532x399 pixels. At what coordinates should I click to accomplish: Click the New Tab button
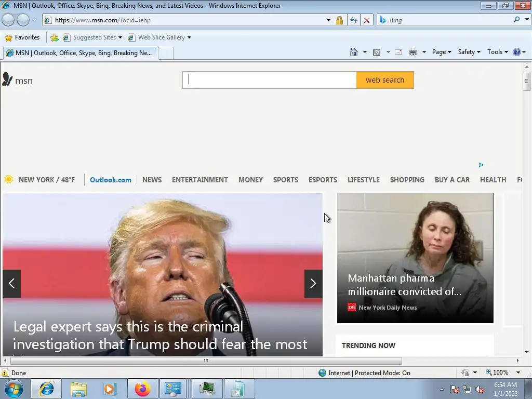click(166, 54)
